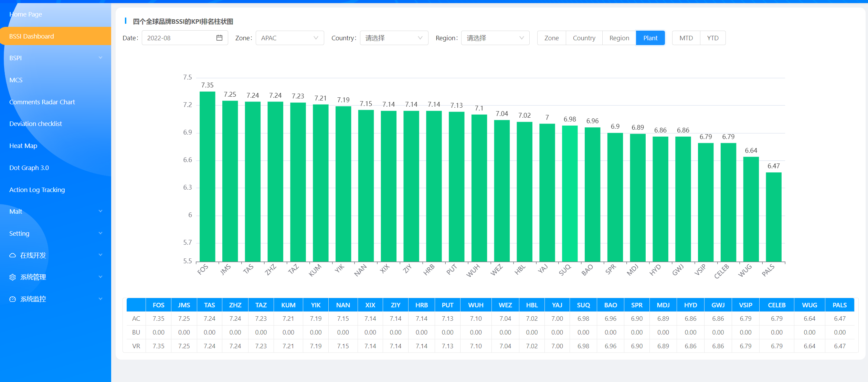The width and height of the screenshot is (868, 382).
Task: Click the CELEB bar in chart
Action: (x=728, y=202)
